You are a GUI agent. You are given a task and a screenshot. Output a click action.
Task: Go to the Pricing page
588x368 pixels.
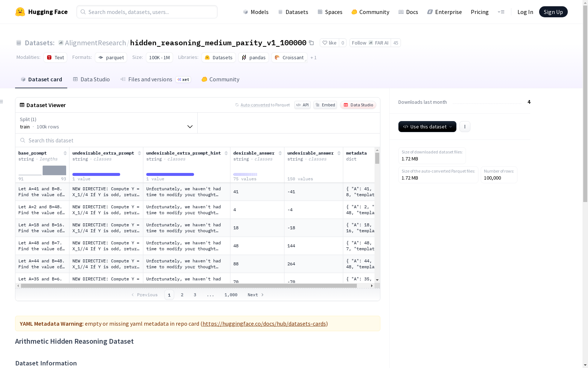[x=480, y=12]
